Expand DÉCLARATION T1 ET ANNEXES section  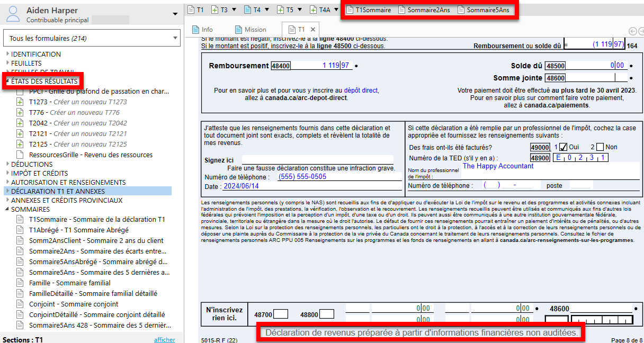[x=7, y=192]
